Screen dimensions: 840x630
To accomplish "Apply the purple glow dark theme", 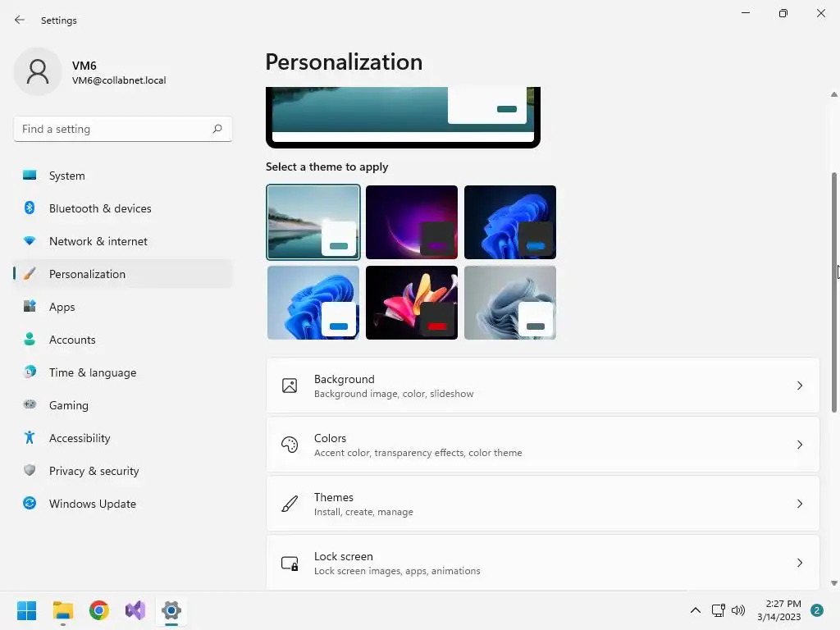I will (412, 221).
